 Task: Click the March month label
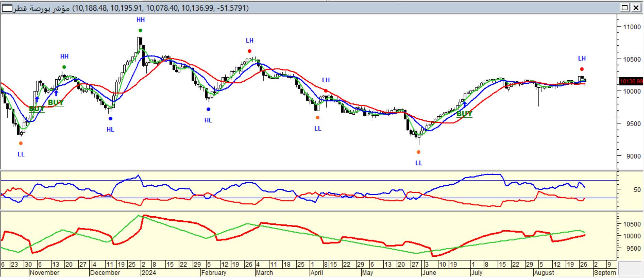coord(264,273)
